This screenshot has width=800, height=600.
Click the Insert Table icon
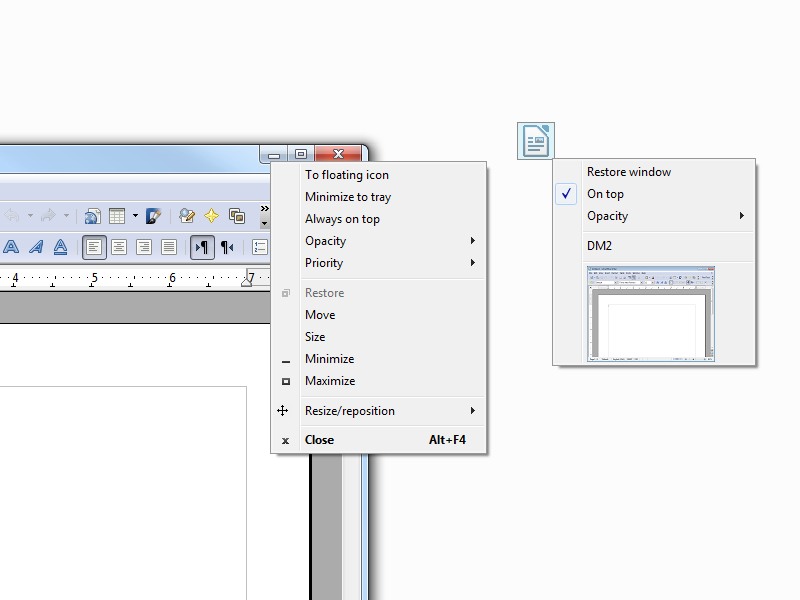(117, 216)
